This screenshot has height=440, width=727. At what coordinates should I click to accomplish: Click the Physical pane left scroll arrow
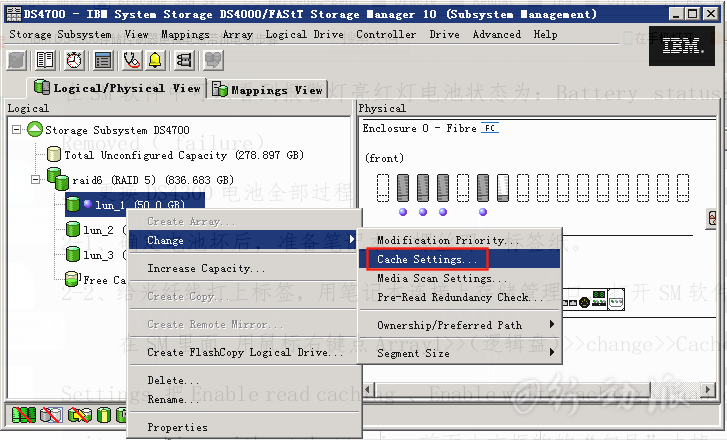(x=368, y=389)
